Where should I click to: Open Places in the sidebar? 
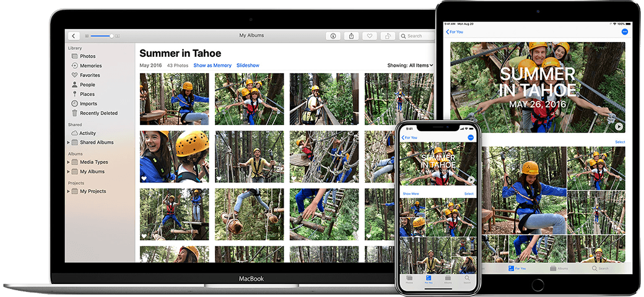point(87,94)
